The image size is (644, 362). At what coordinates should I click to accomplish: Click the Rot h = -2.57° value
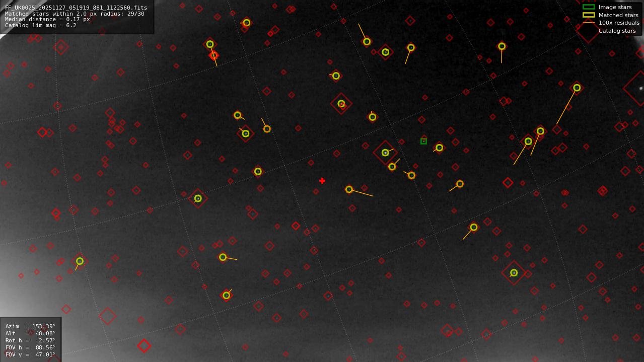pos(30,340)
